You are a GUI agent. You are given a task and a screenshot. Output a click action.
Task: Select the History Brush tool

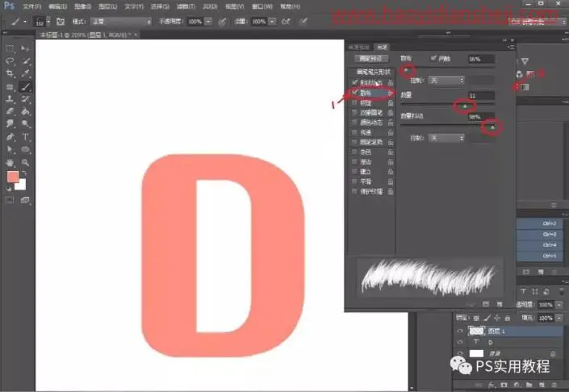click(25, 99)
